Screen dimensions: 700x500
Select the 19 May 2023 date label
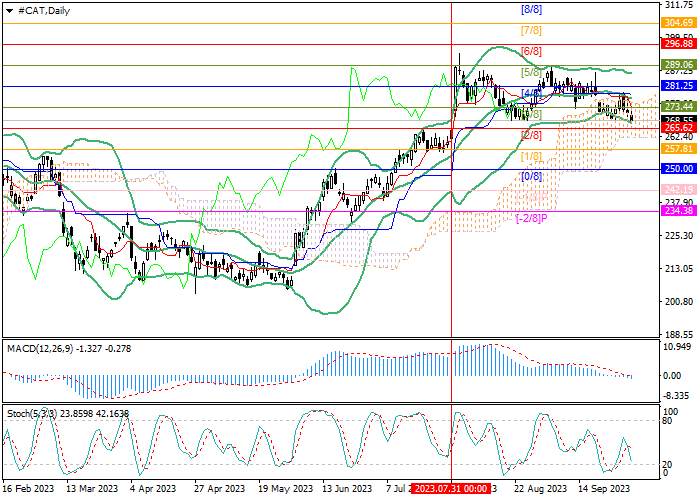click(x=284, y=488)
